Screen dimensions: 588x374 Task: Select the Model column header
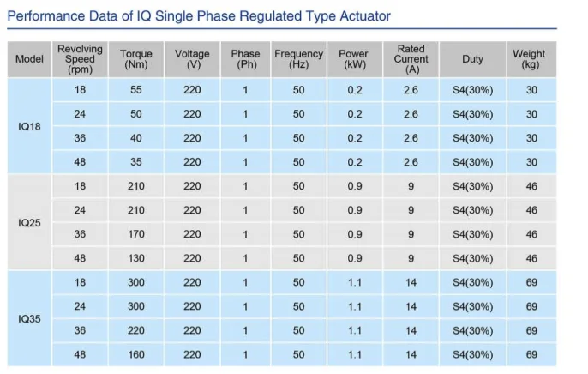coord(29,59)
